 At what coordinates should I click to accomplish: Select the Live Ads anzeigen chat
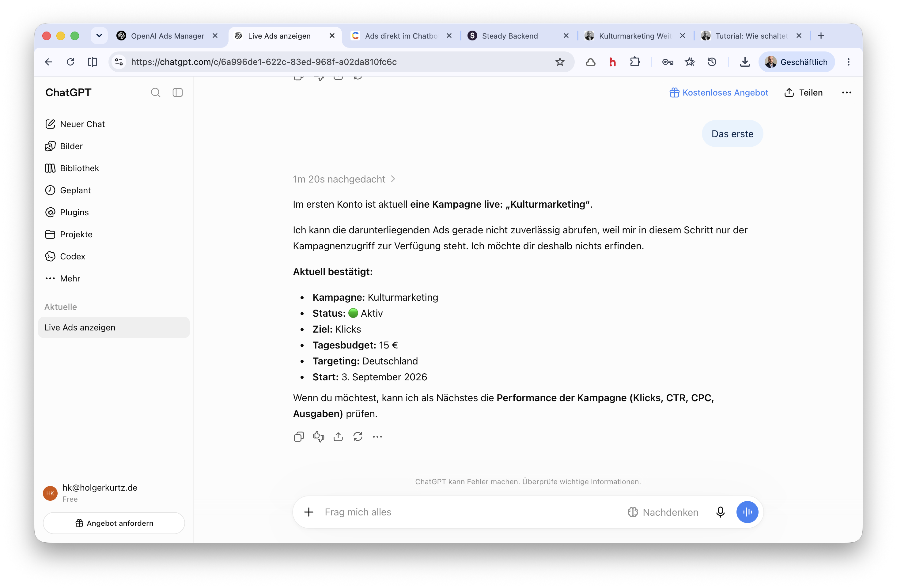click(113, 327)
